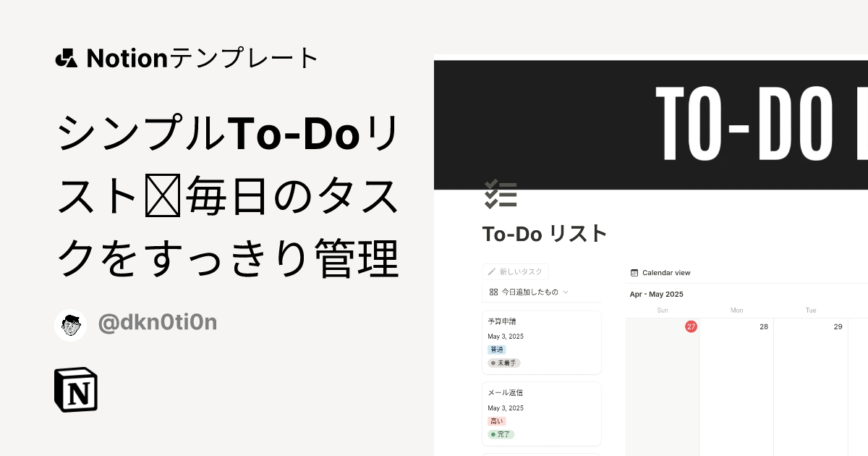The image size is (868, 456).
Task: Open the メール返信 task card
Action: (541, 413)
